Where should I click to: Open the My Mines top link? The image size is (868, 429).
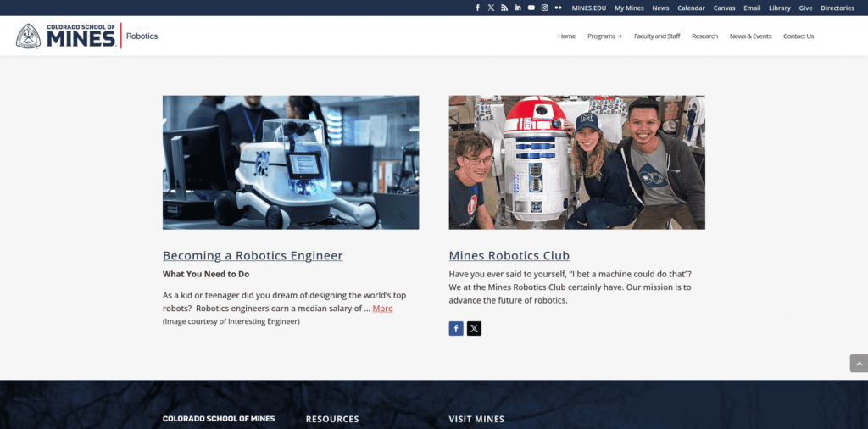point(630,8)
